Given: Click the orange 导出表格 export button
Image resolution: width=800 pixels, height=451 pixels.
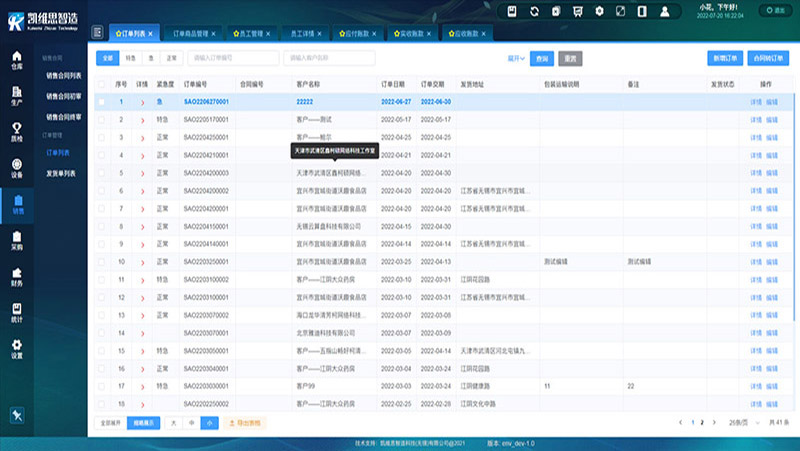Looking at the screenshot, I should point(245,423).
